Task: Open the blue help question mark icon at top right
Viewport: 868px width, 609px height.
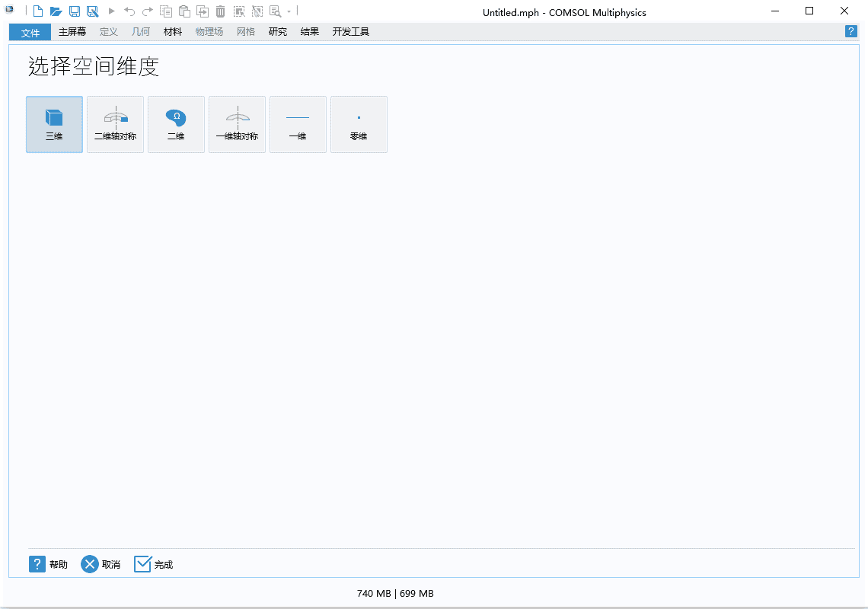Action: 851,31
